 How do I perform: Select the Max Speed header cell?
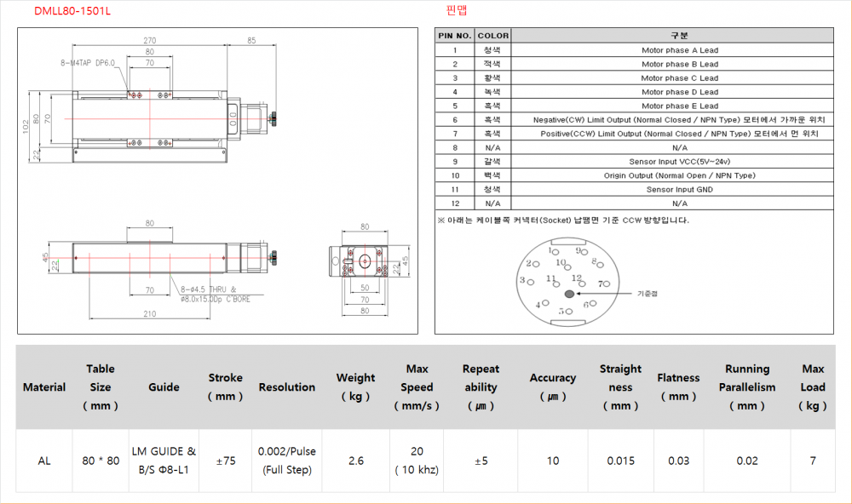[417, 387]
